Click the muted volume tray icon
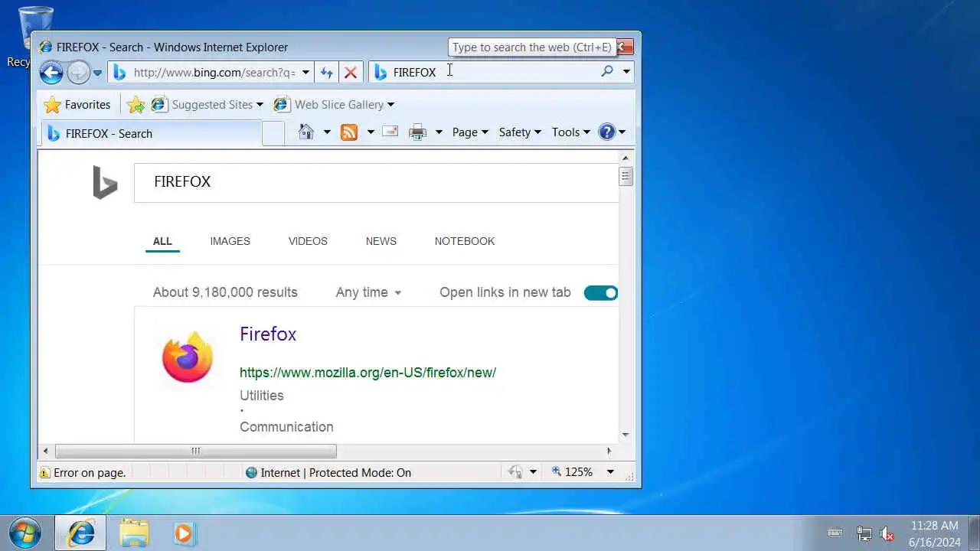 coord(887,533)
